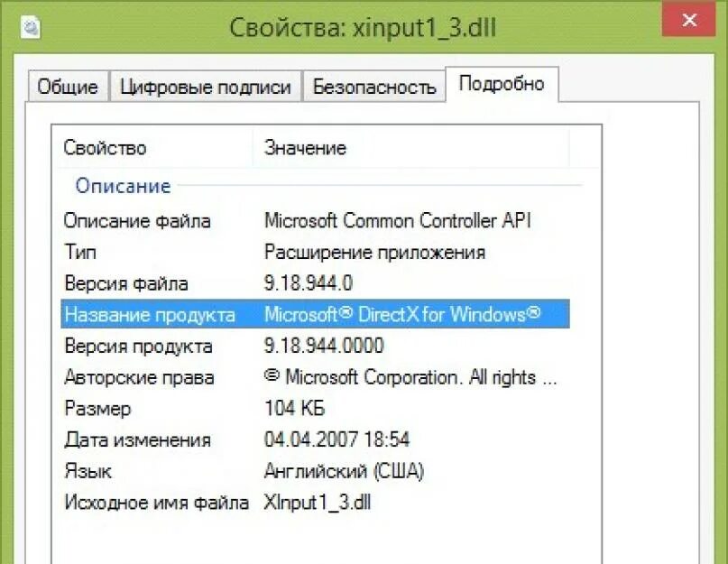
Task: Select the Тип property row
Action: tap(315, 253)
